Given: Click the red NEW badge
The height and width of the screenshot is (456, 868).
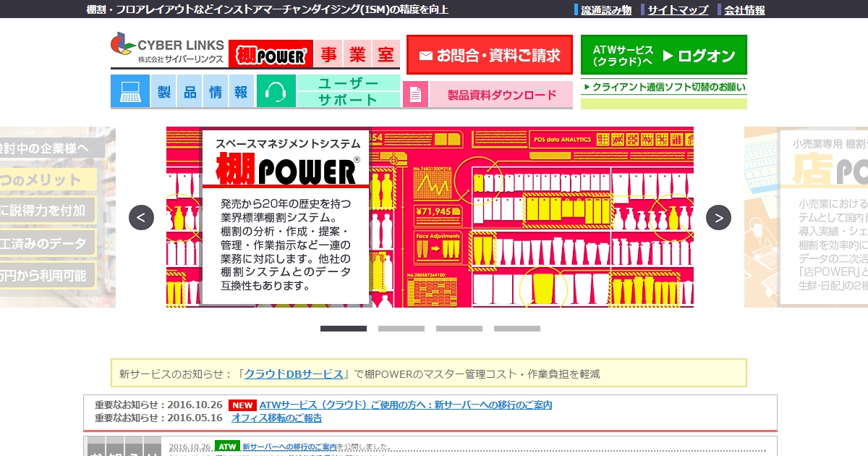Looking at the screenshot, I should (242, 405).
